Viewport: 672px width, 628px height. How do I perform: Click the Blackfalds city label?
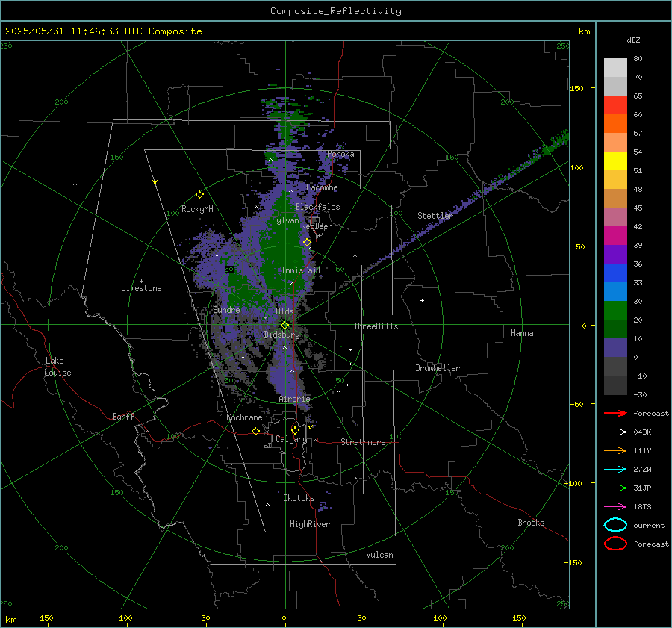[317, 207]
